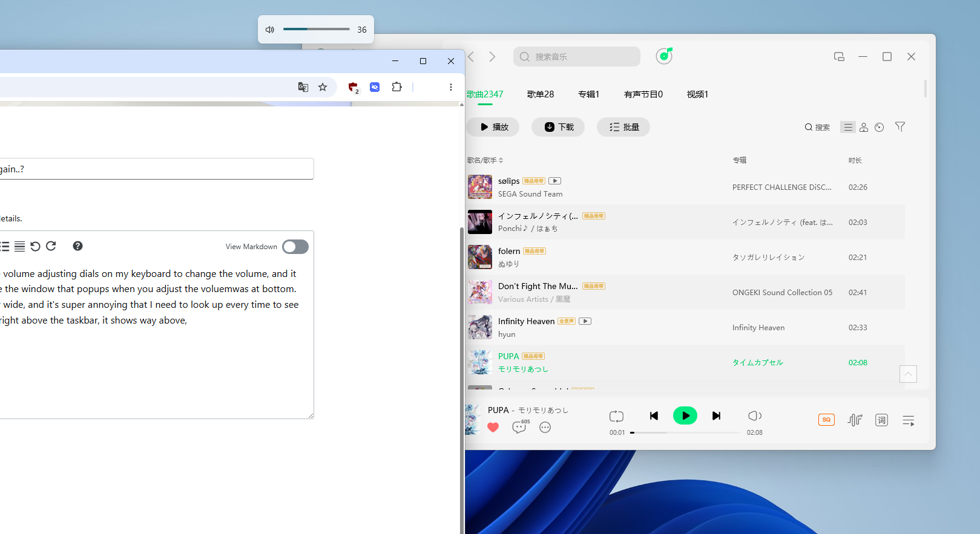Switch music player to mini mode
The image size is (980, 534).
click(x=839, y=57)
